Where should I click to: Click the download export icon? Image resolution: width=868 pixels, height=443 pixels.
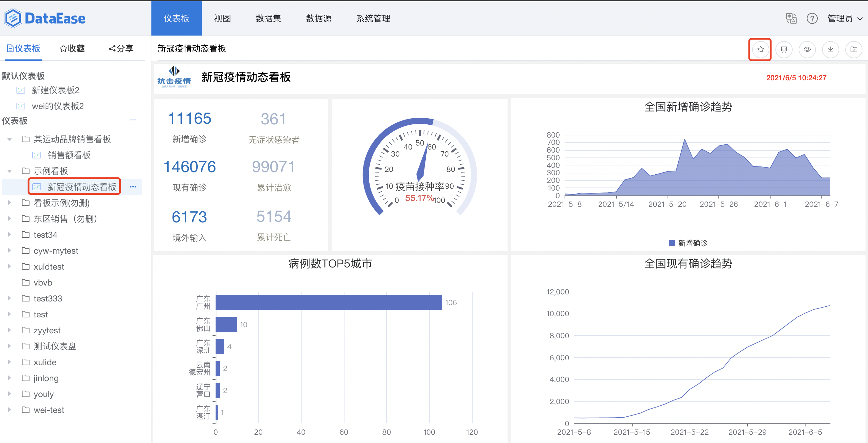(x=830, y=50)
